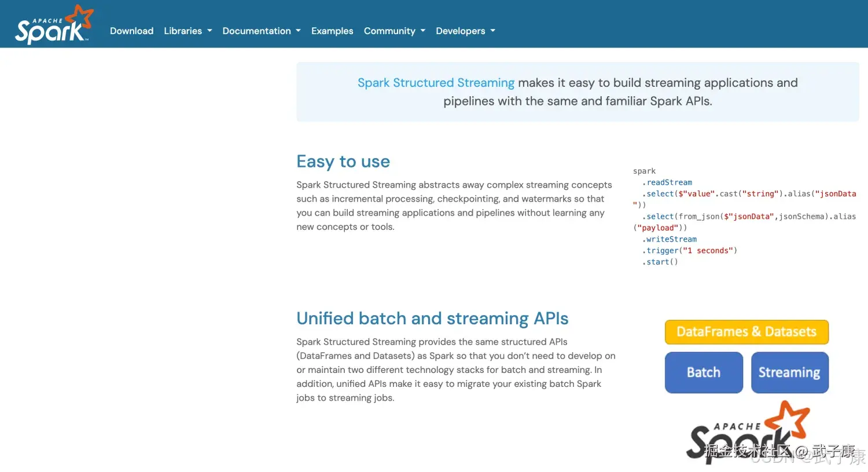This screenshot has height=472, width=868.
Task: Follow the Spark Structured Streaming link
Action: [436, 83]
